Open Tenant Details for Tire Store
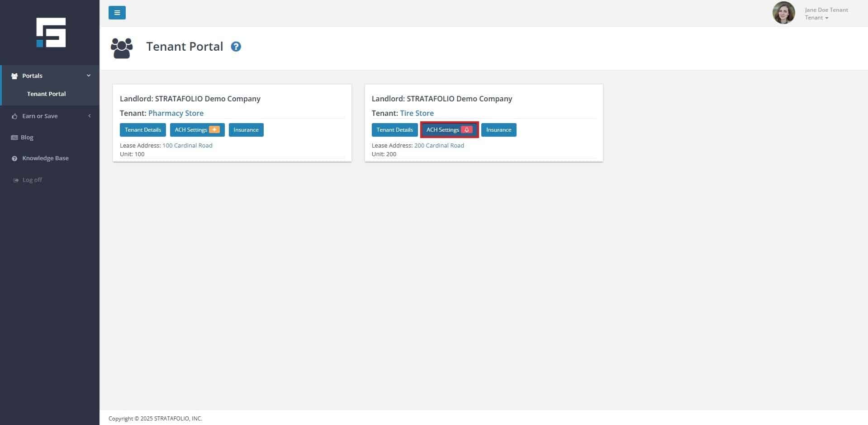868x425 pixels. [394, 130]
